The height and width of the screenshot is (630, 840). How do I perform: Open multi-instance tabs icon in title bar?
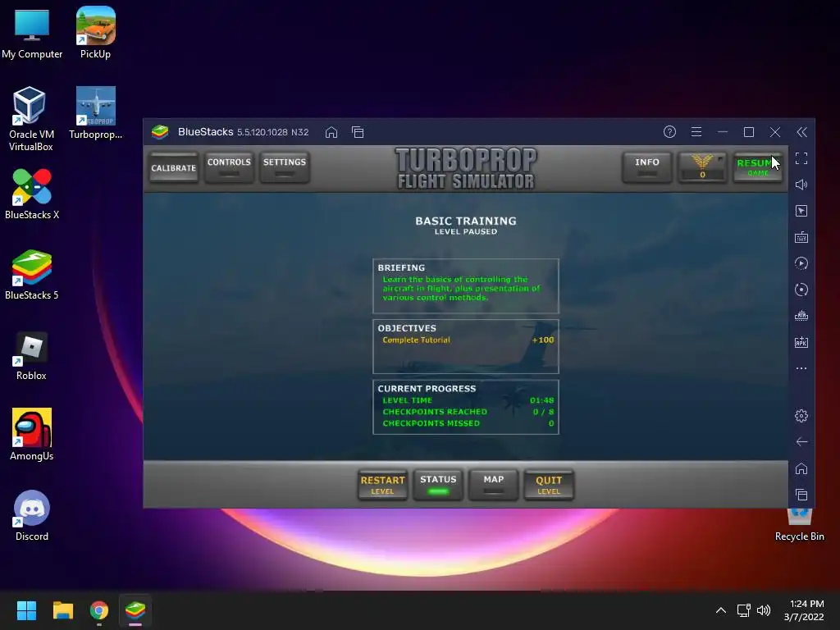358,132
